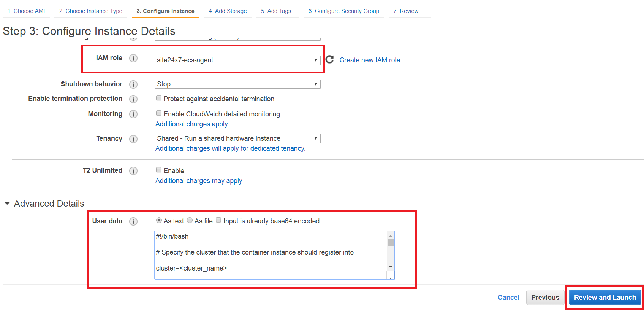Image resolution: width=644 pixels, height=312 pixels.
Task: Click the Monitoring info icon
Action: pyautogui.click(x=133, y=114)
